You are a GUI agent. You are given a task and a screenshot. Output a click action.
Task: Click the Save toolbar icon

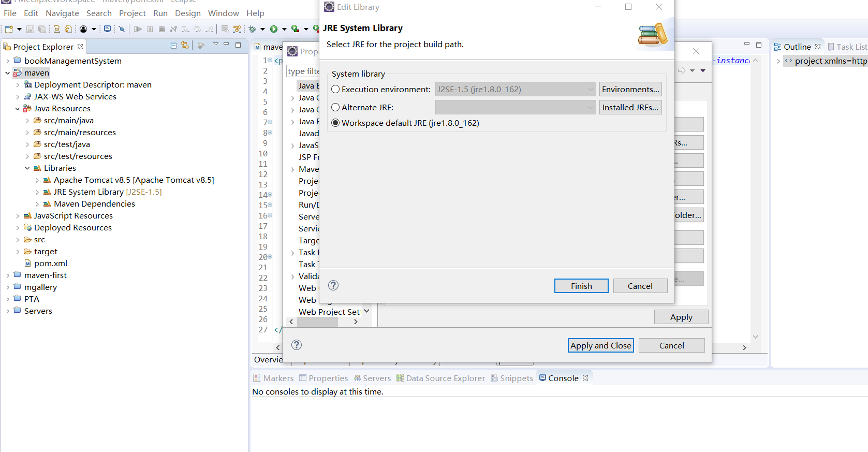(x=30, y=29)
